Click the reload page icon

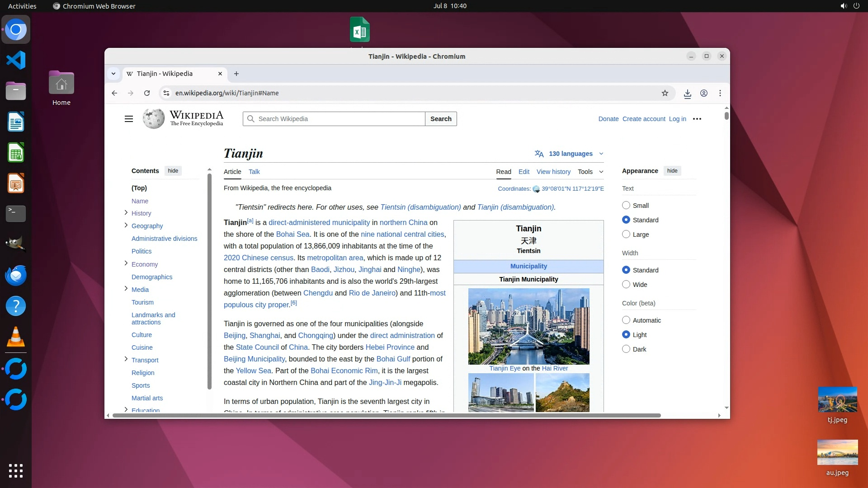147,93
